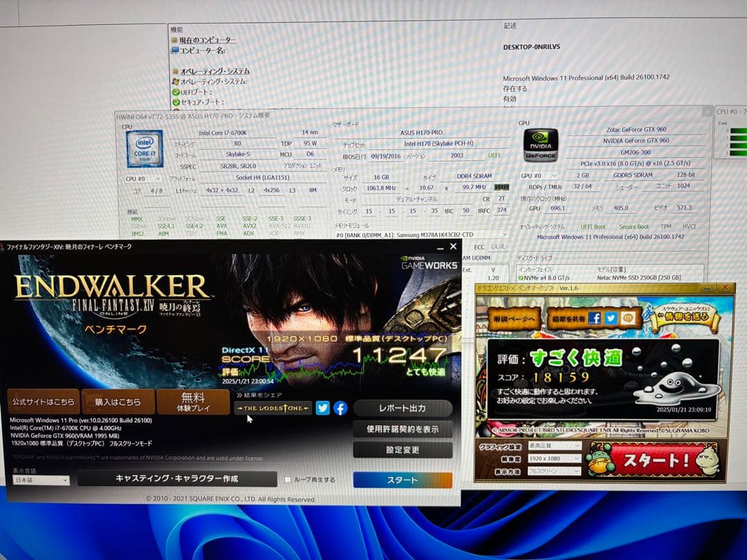Click the レポート出力 report export button
The image size is (747, 560).
[403, 407]
